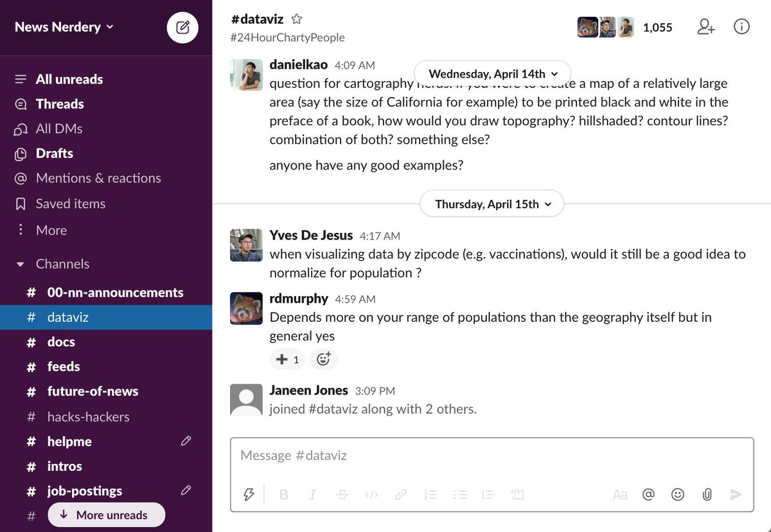The height and width of the screenshot is (532, 771).
Task: View the channel member avatars
Action: click(x=605, y=27)
